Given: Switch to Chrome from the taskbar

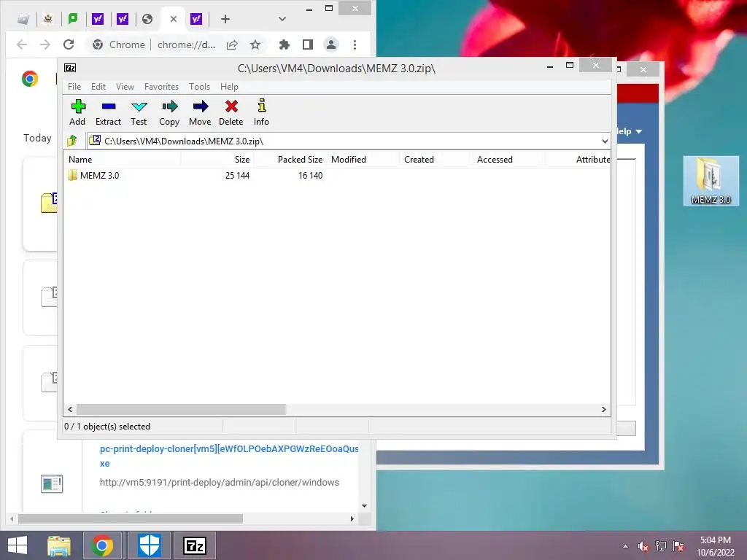Looking at the screenshot, I should [102, 545].
